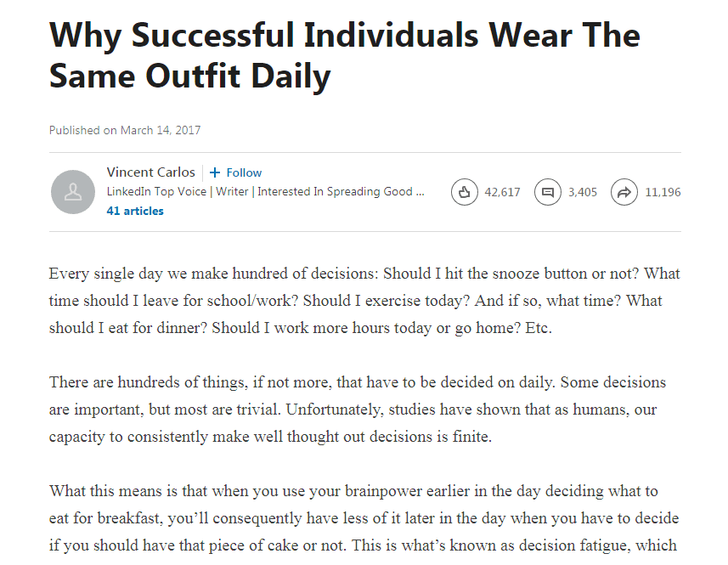Image resolution: width=728 pixels, height=565 pixels.
Task: Click the plus icon beside Follow
Action: click(x=215, y=172)
